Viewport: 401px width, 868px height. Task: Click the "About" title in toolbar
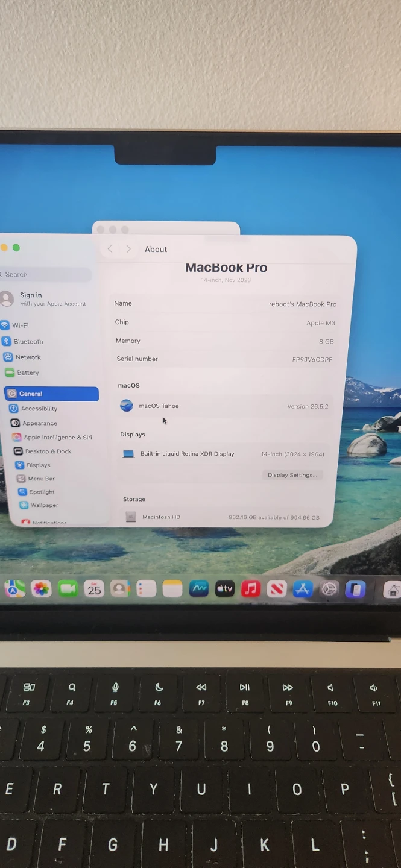[x=156, y=249]
